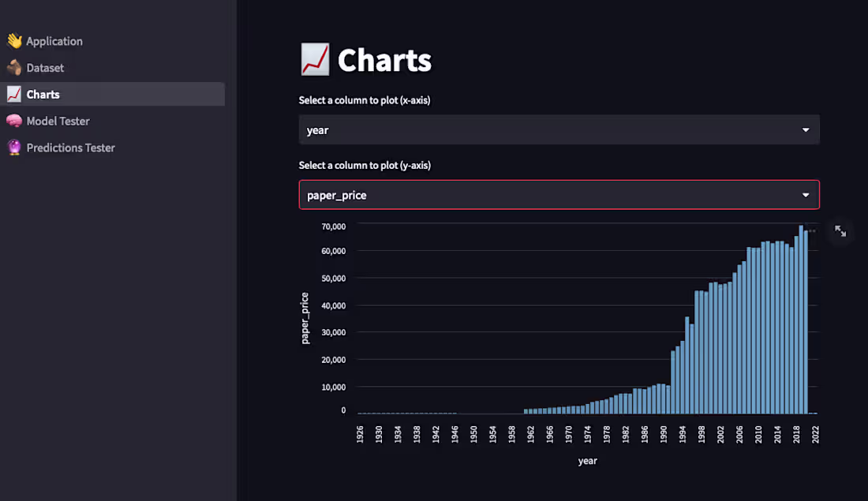Open the Application page with waving hand icon

54,41
